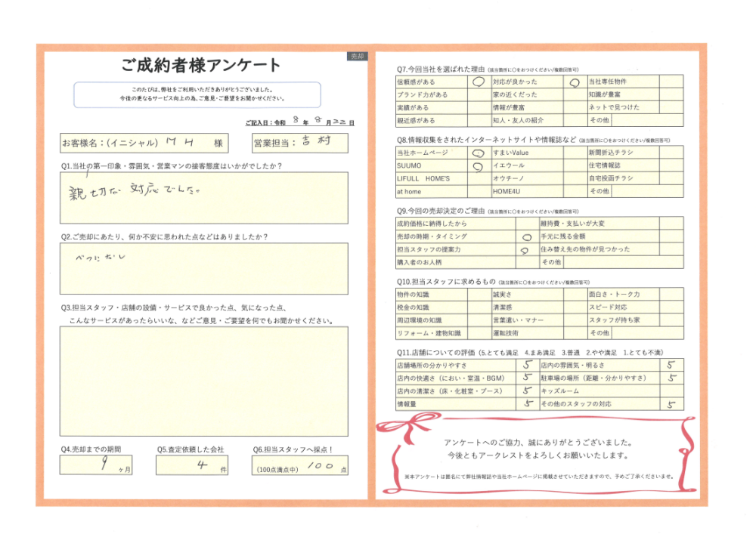The width and height of the screenshot is (756, 534).
Task: Click the Q9 今回の売却決定のご理由 heading
Action: pos(488,211)
